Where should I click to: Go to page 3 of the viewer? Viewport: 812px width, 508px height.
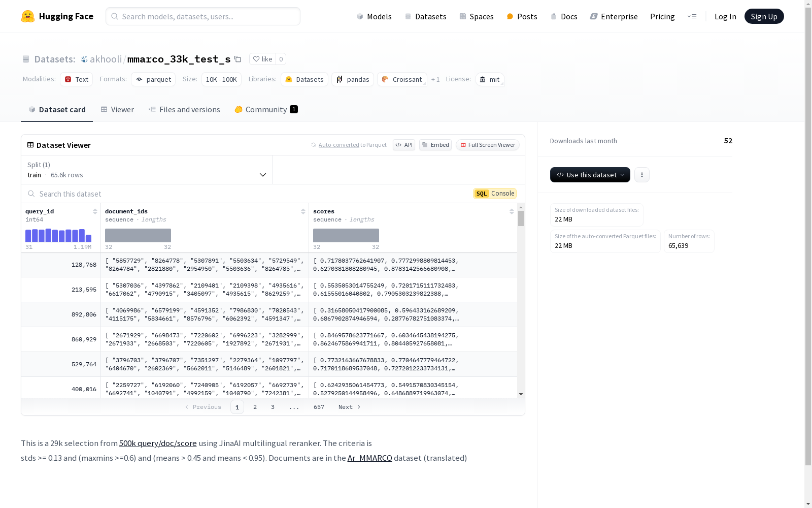click(273, 407)
